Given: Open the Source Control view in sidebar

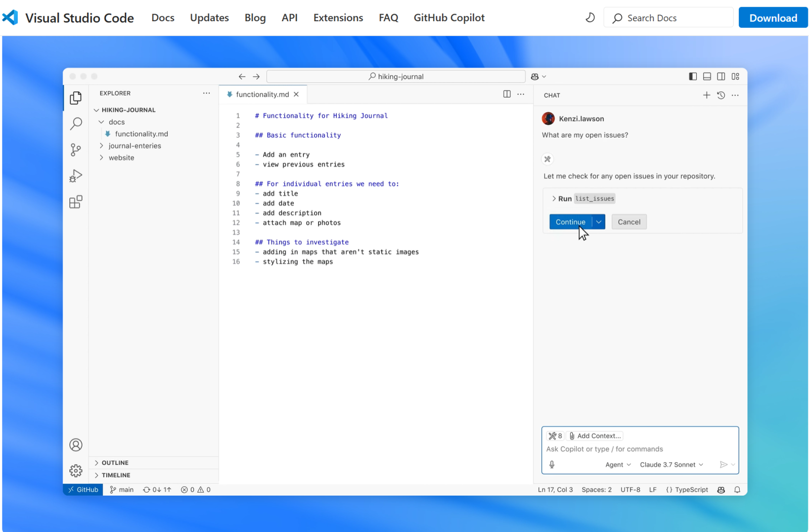Looking at the screenshot, I should tap(75, 150).
